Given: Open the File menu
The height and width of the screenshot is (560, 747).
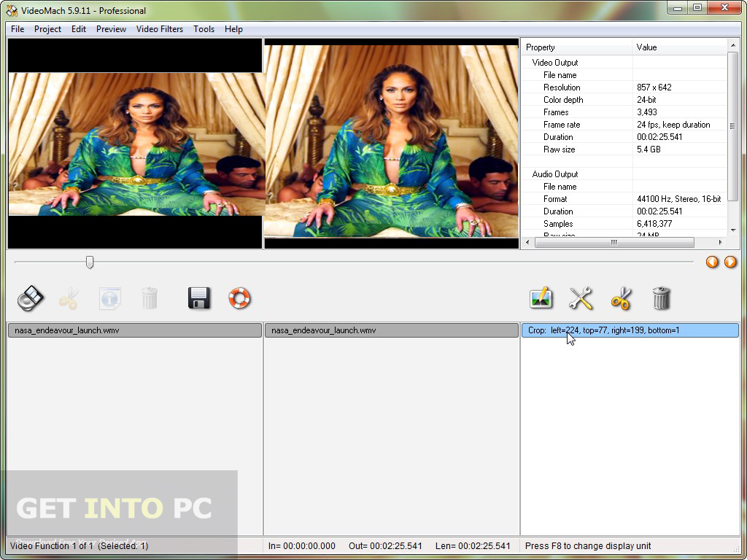Looking at the screenshot, I should pyautogui.click(x=18, y=29).
